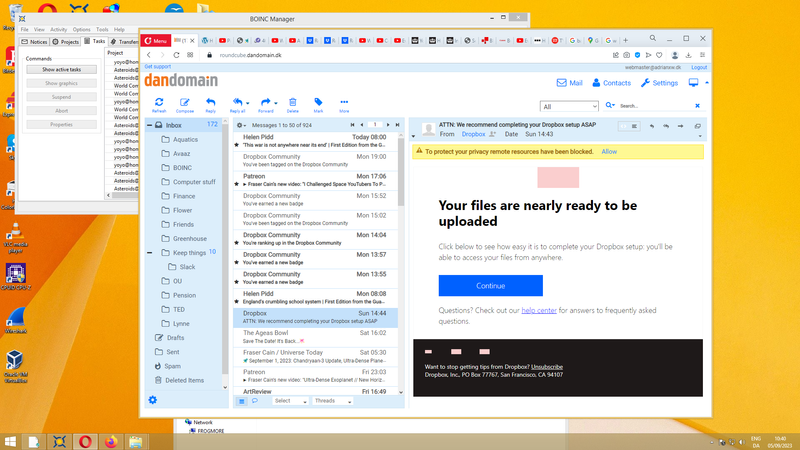The width and height of the screenshot is (800, 450).
Task: Click the message list vertical scrollbar
Action: (x=401, y=173)
